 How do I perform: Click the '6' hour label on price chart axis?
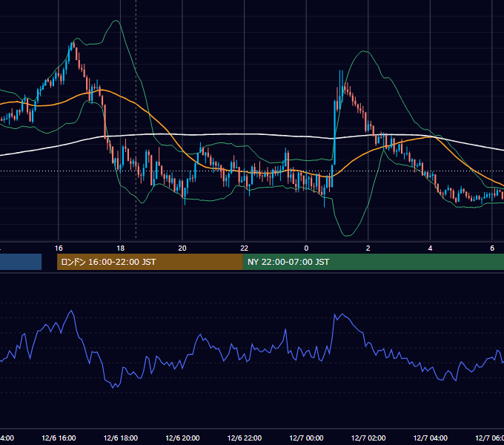pos(492,248)
